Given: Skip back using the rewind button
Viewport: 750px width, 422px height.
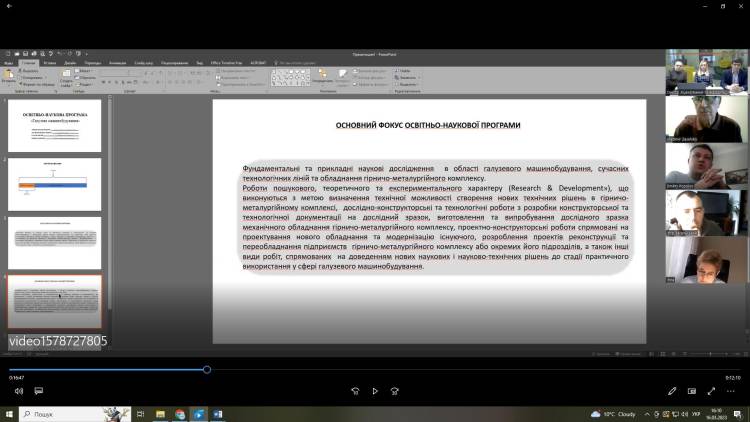Looking at the screenshot, I should [354, 391].
